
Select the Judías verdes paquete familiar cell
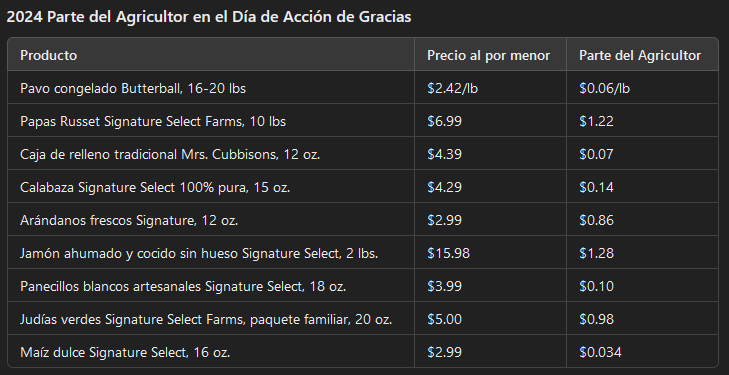211,318
